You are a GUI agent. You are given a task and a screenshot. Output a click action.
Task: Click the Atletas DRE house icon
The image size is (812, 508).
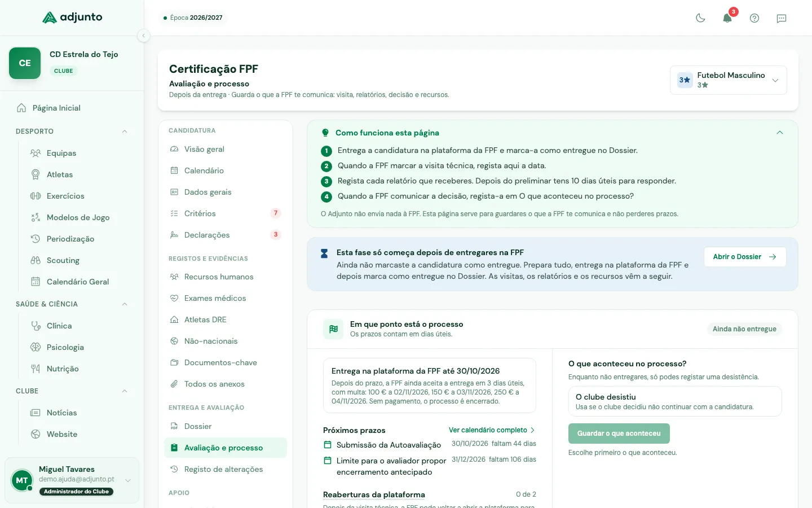(174, 319)
